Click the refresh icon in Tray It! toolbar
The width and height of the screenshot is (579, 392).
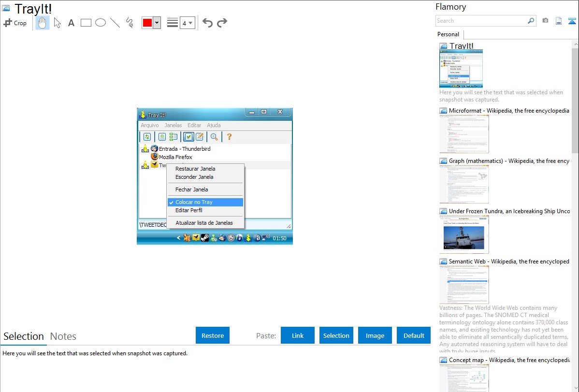pos(147,137)
